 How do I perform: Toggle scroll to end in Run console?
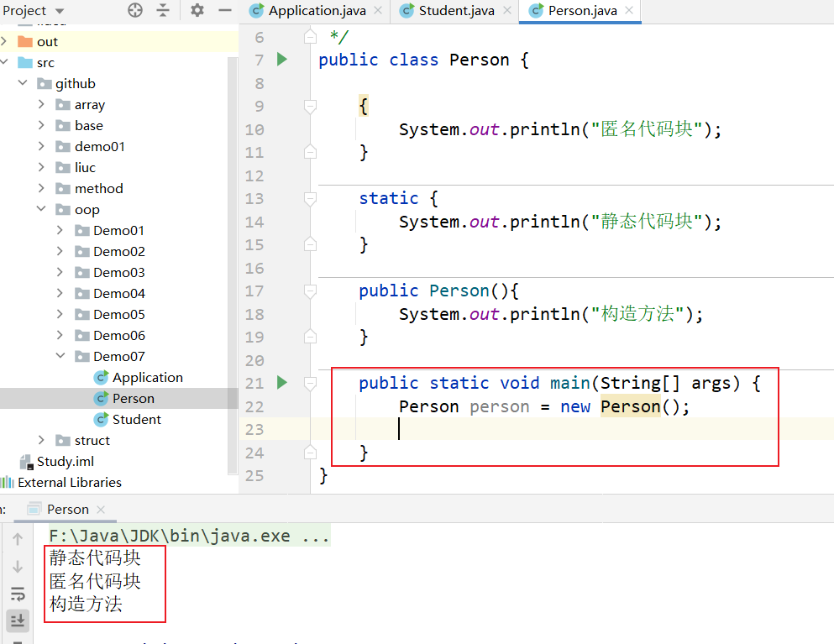click(x=17, y=620)
